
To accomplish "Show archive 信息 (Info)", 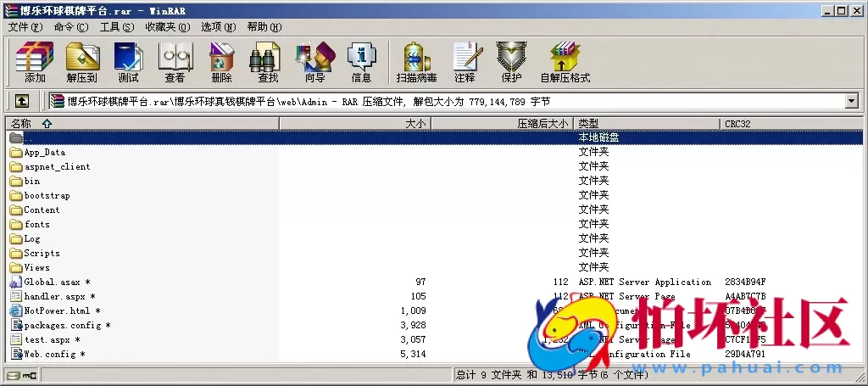I will [361, 61].
